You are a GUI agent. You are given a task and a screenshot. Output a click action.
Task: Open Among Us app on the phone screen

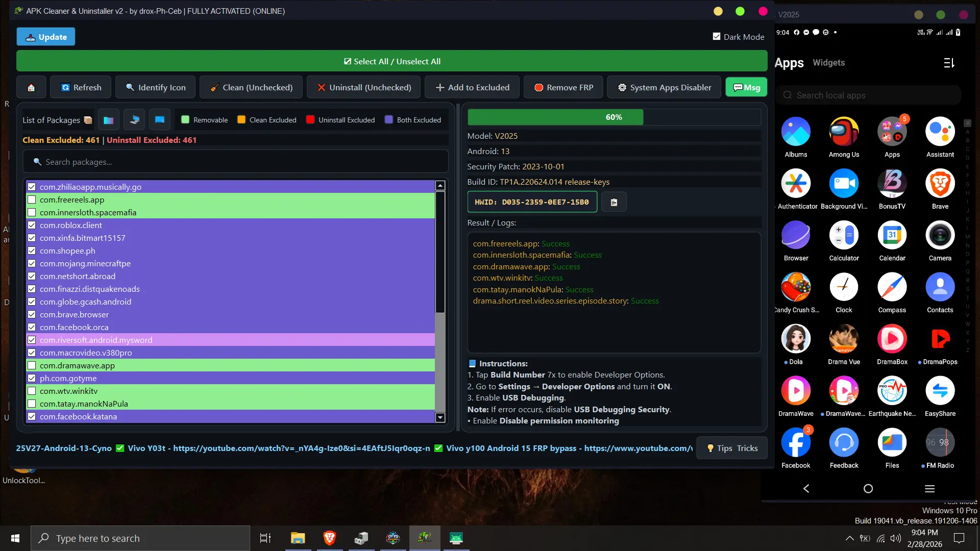click(844, 132)
